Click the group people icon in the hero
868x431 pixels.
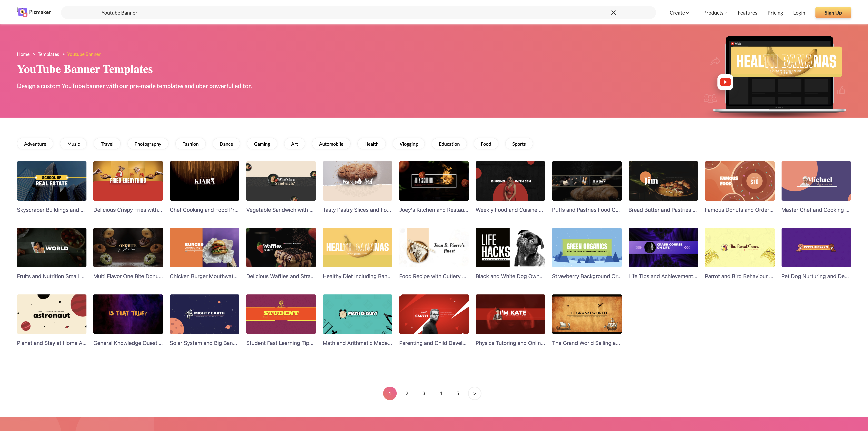pyautogui.click(x=710, y=98)
